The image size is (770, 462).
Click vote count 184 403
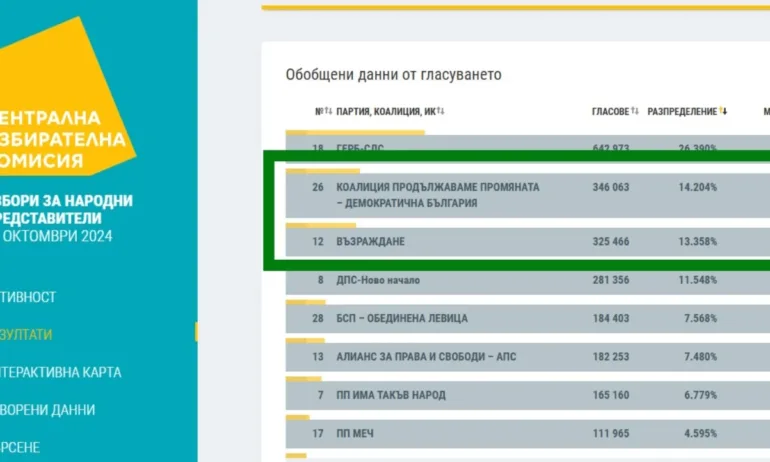[x=610, y=318]
